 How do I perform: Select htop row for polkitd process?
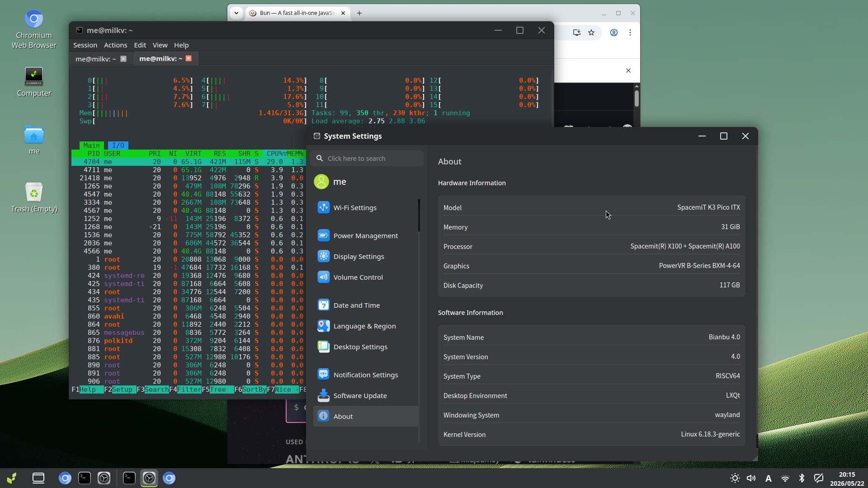tap(189, 341)
